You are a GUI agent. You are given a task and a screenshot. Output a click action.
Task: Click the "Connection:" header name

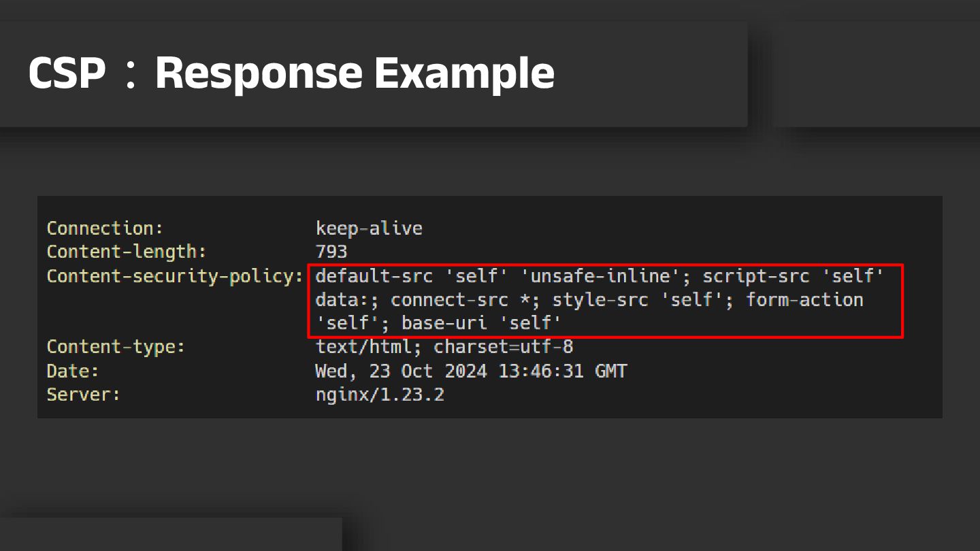[105, 228]
